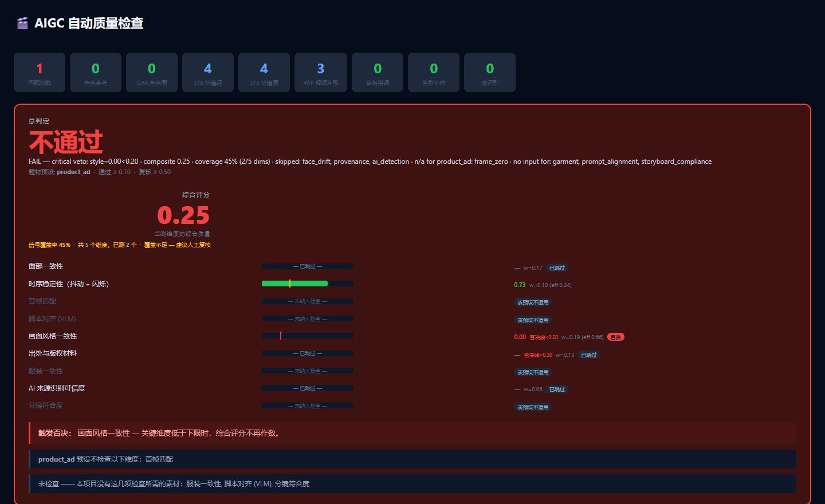Select the 出处与版权材料 dimension label
Image resolution: width=825 pixels, height=504 pixels.
point(53,353)
